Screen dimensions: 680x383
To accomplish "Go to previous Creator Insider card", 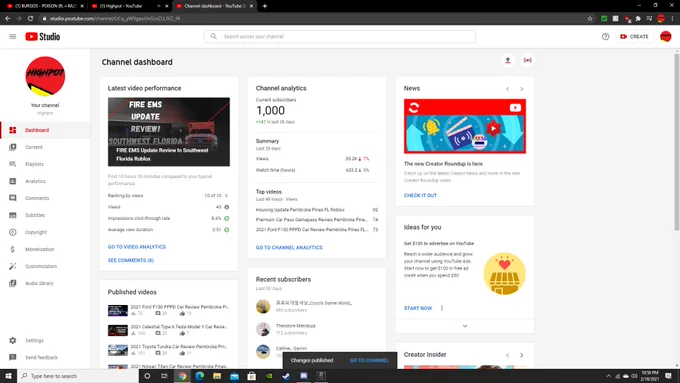I will coord(507,355).
